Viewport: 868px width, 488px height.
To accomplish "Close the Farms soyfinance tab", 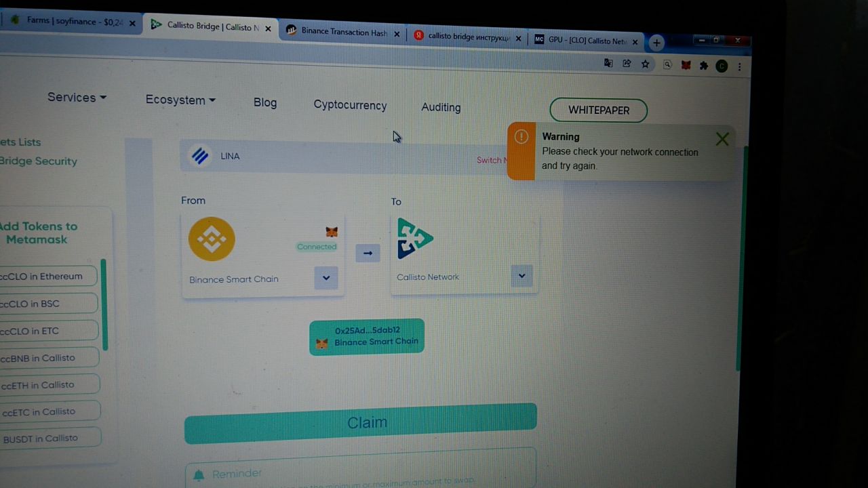I will [x=132, y=23].
